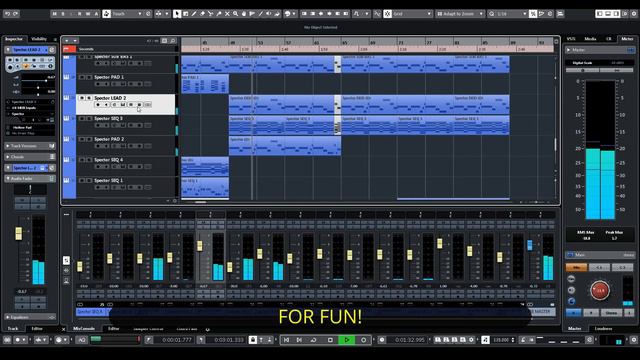This screenshot has width=640, height=360.
Task: Select the Zoom magnifier tool
Action: pyautogui.click(x=236, y=14)
